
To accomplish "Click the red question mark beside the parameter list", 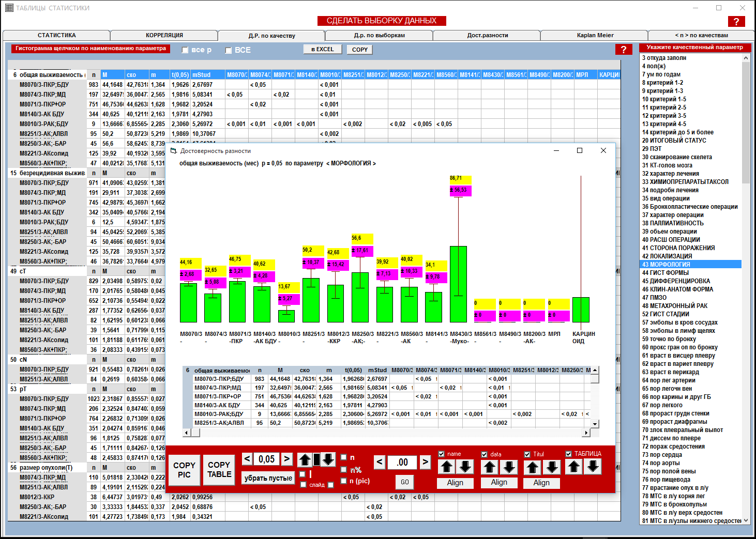I will pos(624,50).
